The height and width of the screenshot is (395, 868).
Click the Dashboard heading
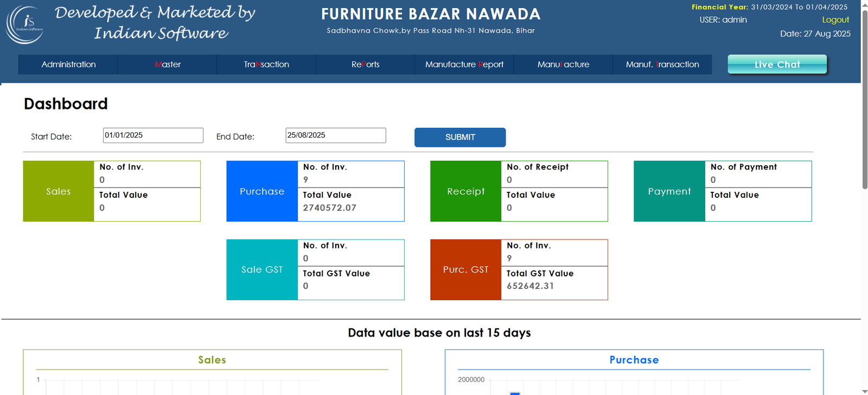(x=66, y=103)
